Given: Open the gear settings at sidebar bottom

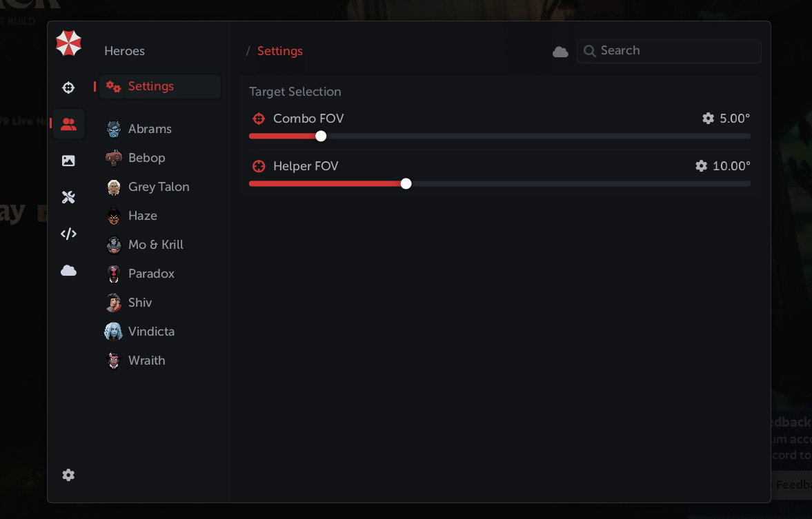Looking at the screenshot, I should tap(68, 475).
